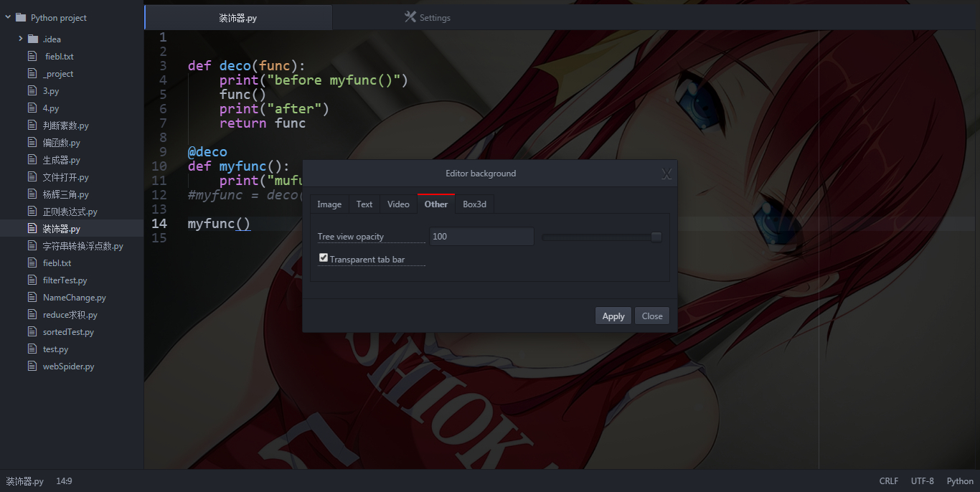Click the Tree view opacity slider handle
Viewport: 980px width, 492px height.
tap(656, 237)
